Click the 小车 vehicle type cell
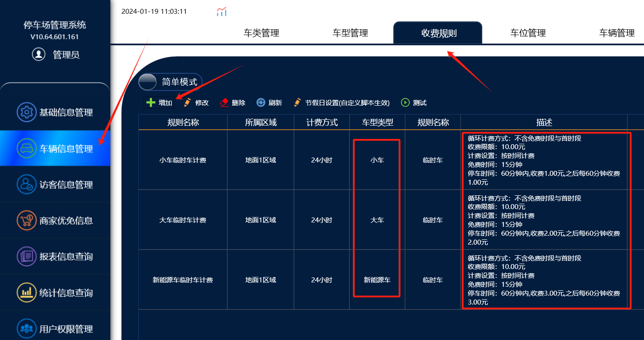Image resolution: width=644 pixels, height=340 pixels. 377,160
